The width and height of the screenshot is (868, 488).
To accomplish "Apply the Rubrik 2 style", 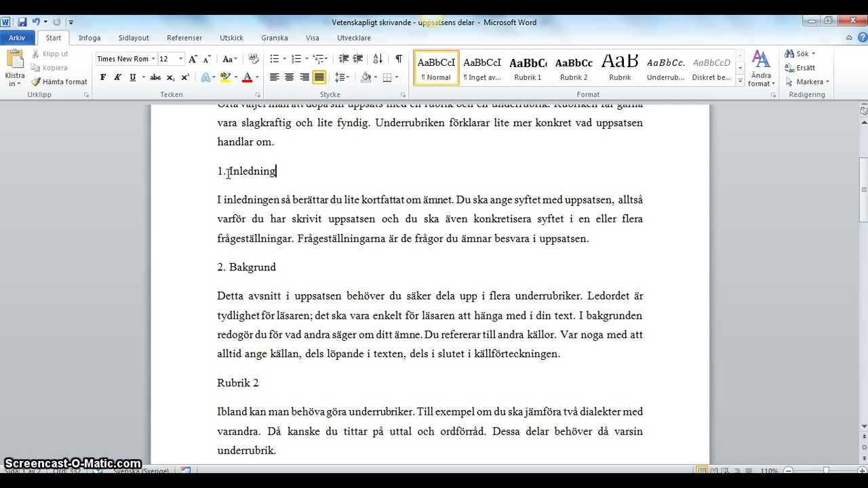I will coord(574,68).
